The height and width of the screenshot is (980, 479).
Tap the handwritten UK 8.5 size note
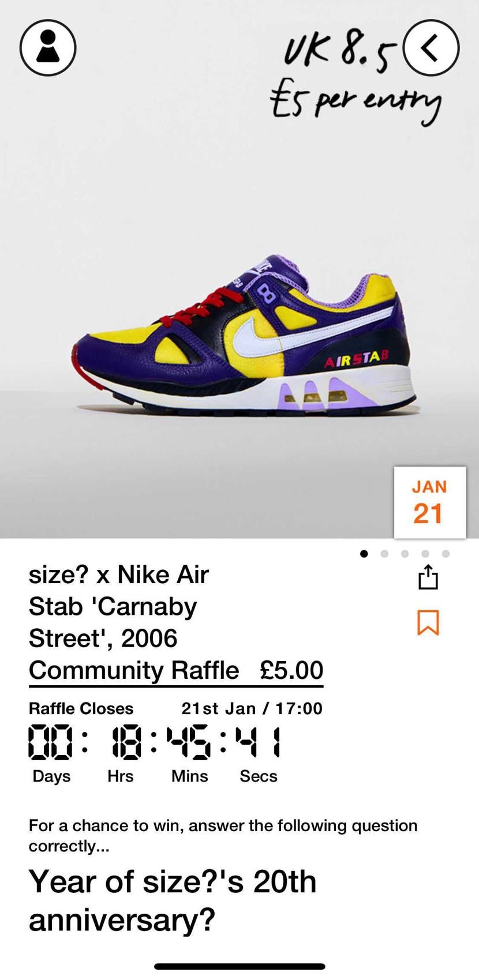tap(340, 50)
